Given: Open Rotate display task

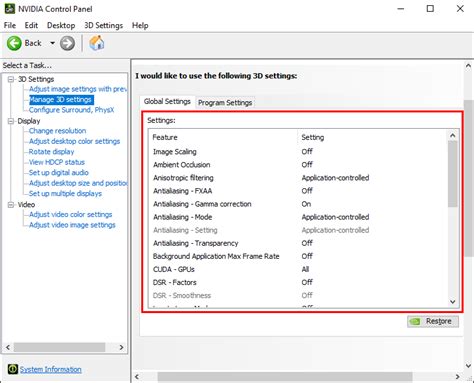Looking at the screenshot, I should pyautogui.click(x=51, y=152).
